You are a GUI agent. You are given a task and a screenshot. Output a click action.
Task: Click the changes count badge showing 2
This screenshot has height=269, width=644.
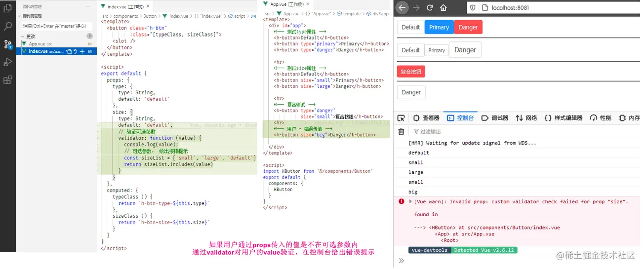tap(89, 36)
